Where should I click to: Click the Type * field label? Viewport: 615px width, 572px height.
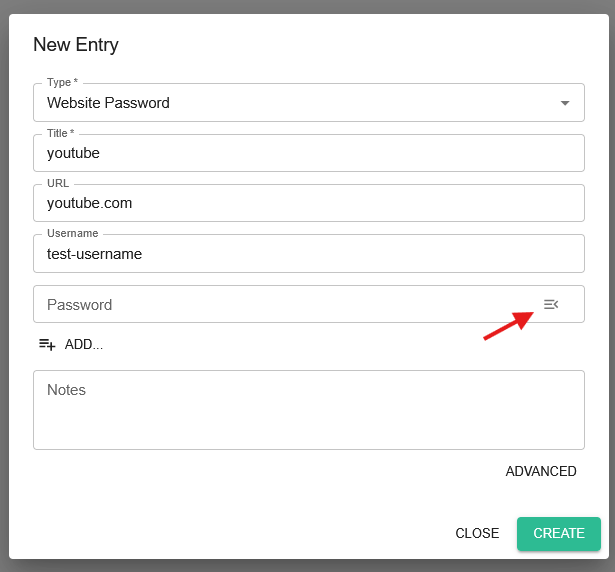[62, 82]
